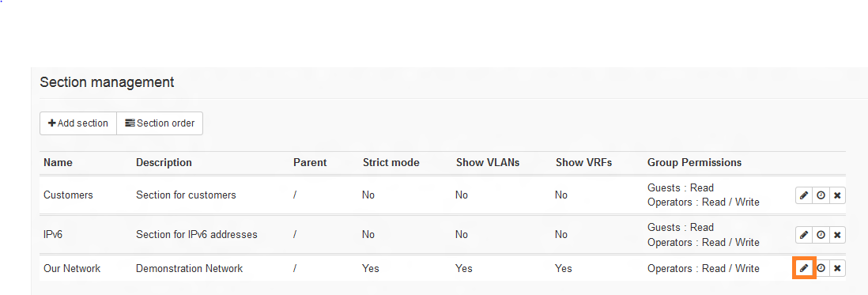Screen dimensions: 868x295
Task: Click the Show VLANs column header
Action: [488, 163]
